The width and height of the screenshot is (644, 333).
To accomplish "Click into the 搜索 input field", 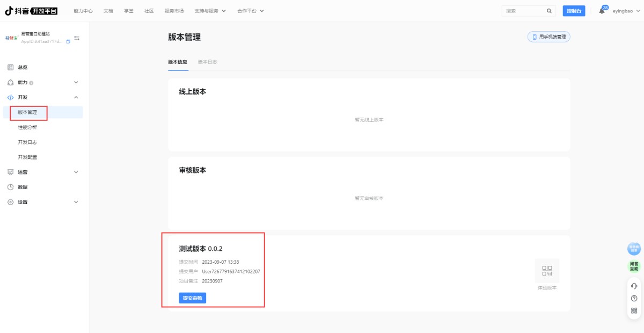I will pyautogui.click(x=523, y=11).
